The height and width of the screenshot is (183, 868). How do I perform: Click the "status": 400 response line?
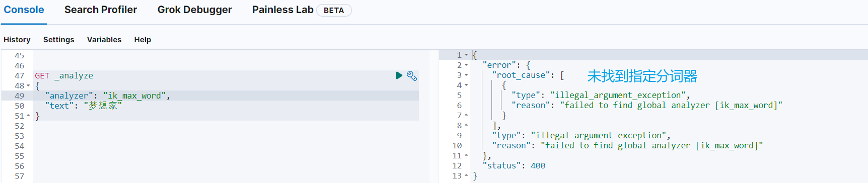[x=514, y=165]
